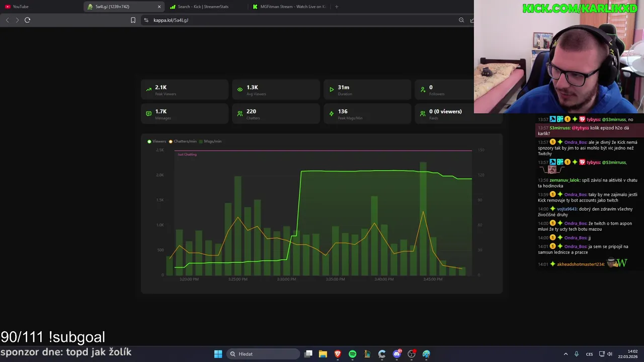Open clock and date 14:02 panel
This screenshot has width=644, height=362.
628,354
